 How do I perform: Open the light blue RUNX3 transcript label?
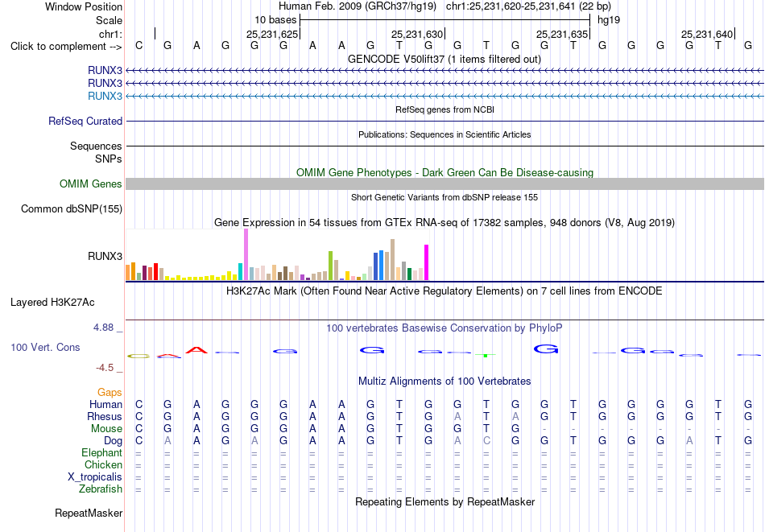(x=105, y=96)
